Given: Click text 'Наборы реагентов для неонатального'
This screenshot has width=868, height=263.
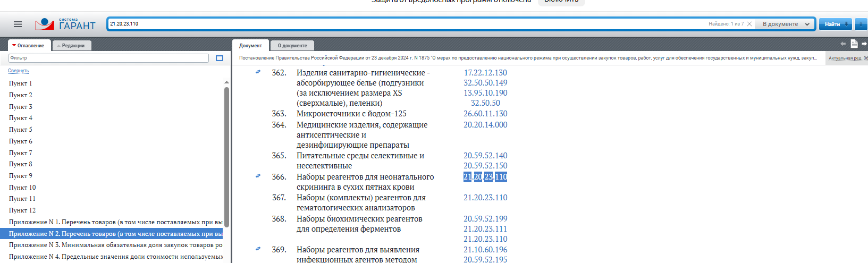Looking at the screenshot, I should point(365,177).
